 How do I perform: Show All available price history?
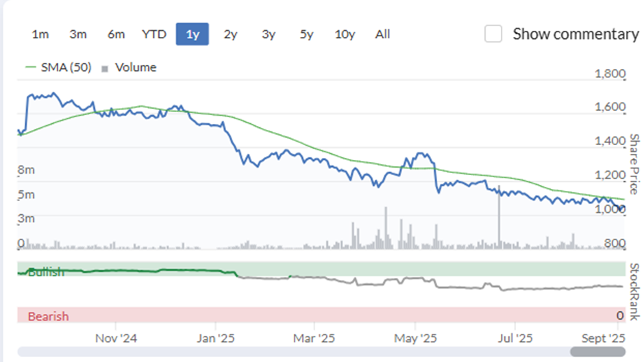pos(382,34)
